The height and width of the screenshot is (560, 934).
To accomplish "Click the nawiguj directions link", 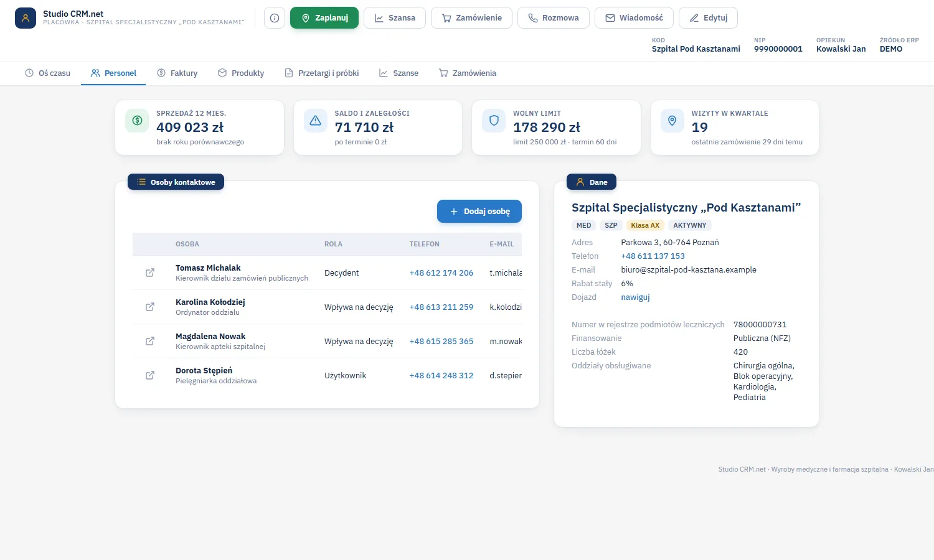I will tap(635, 297).
